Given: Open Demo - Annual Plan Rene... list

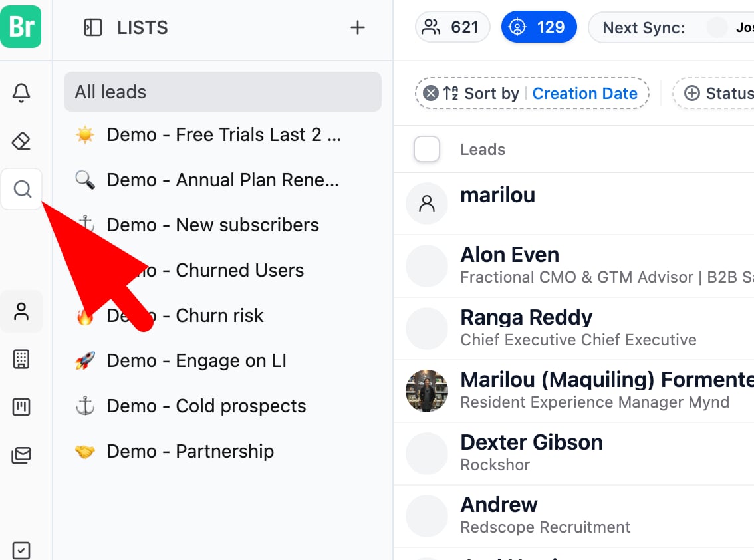Looking at the screenshot, I should point(223,180).
